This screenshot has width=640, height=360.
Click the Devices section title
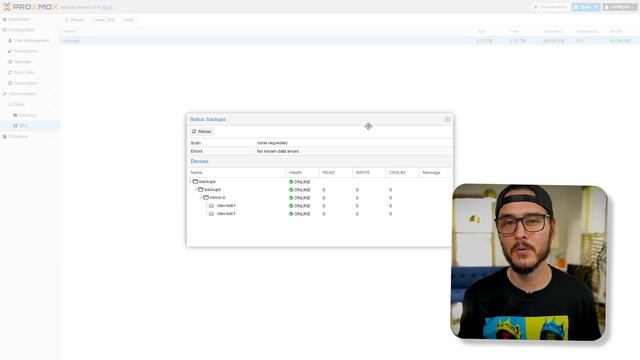pyautogui.click(x=199, y=161)
